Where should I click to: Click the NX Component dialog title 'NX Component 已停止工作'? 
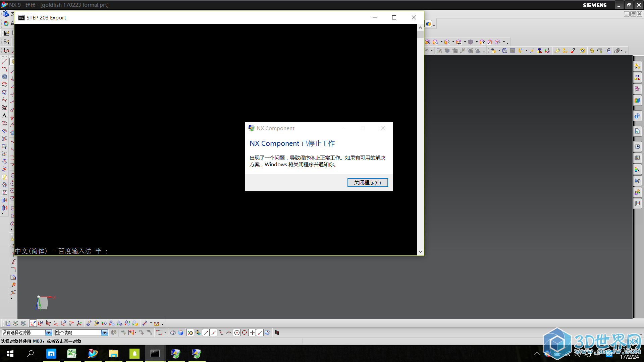click(x=292, y=143)
